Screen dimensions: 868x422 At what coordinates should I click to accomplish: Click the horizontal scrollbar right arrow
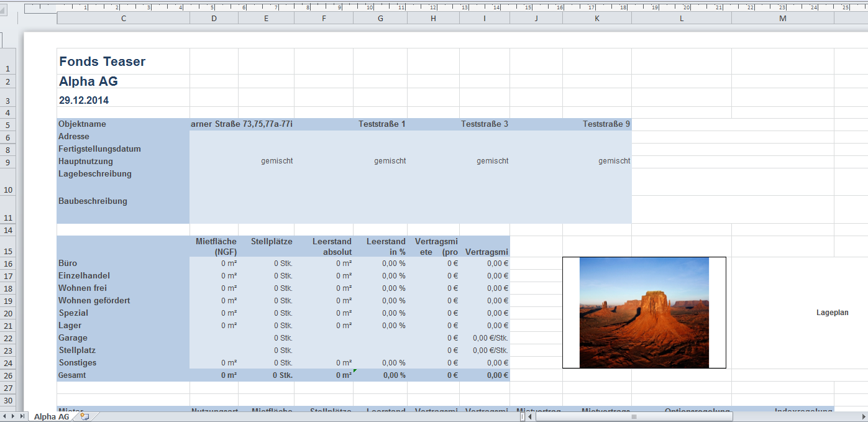coord(863,416)
